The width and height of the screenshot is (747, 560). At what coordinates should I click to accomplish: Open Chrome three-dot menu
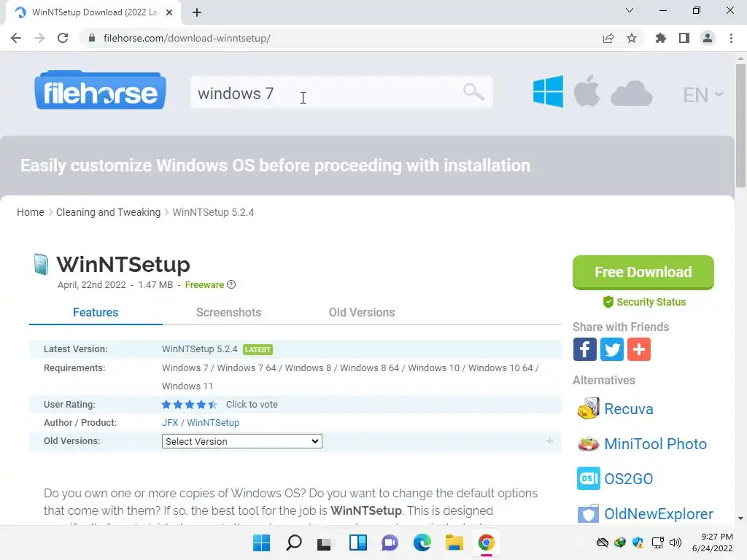point(731,38)
